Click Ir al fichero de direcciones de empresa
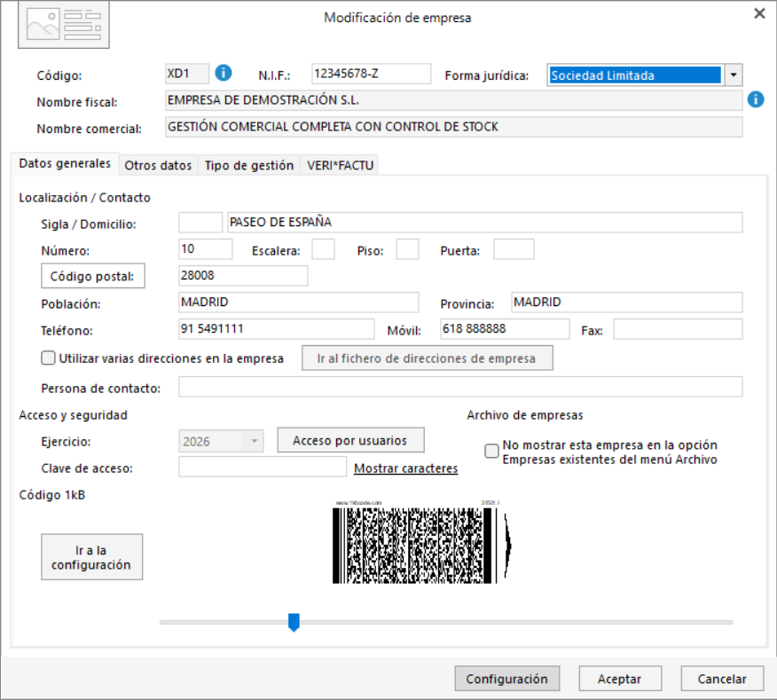The image size is (777, 700). pos(428,358)
